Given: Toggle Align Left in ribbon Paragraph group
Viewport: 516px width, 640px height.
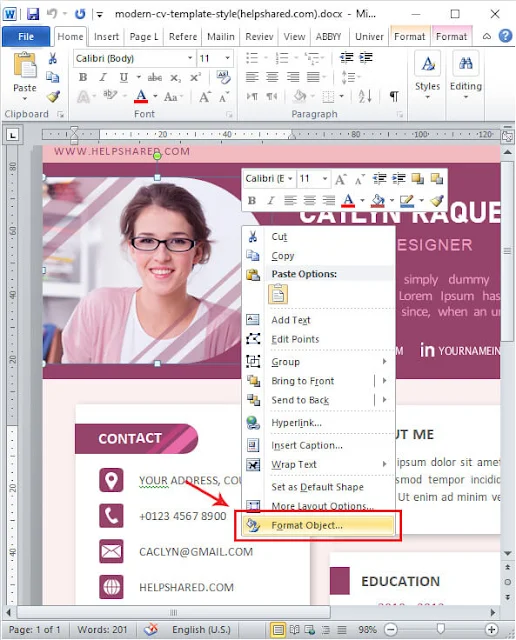Looking at the screenshot, I should click(252, 77).
